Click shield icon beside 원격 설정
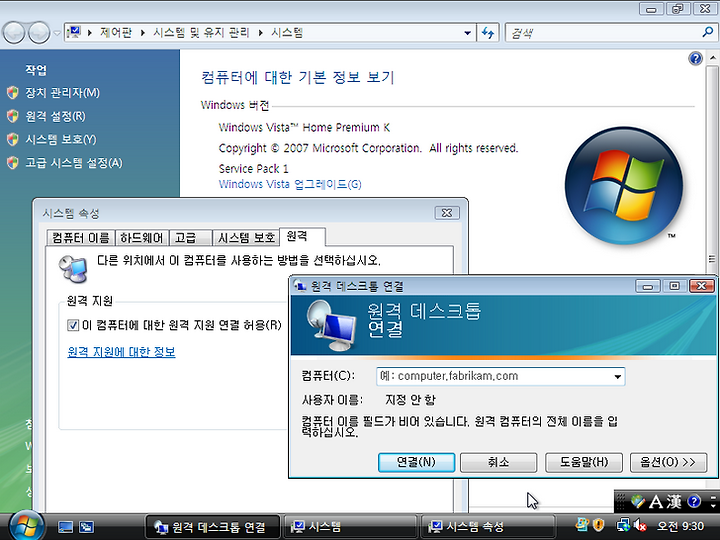 coord(13,116)
